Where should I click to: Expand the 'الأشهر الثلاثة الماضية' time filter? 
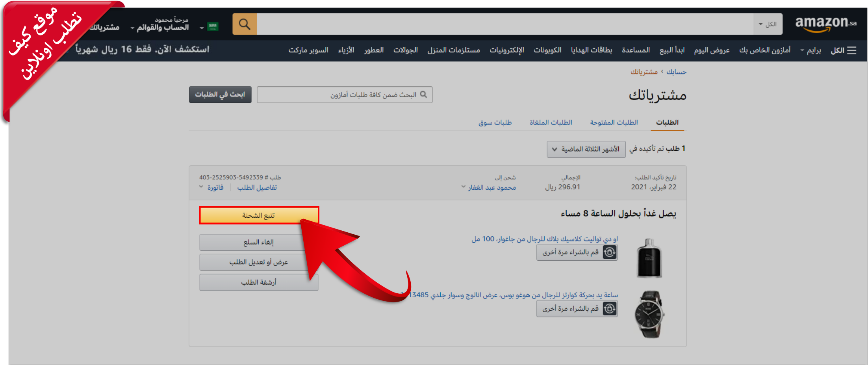(x=586, y=149)
